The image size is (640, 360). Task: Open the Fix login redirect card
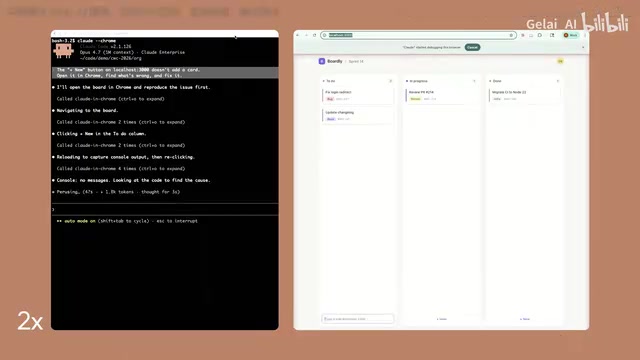(358, 95)
